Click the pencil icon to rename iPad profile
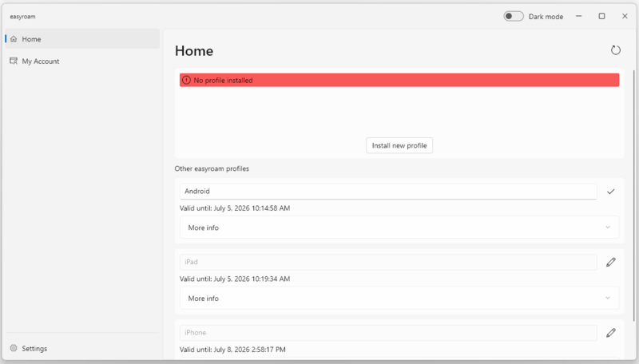 point(610,262)
